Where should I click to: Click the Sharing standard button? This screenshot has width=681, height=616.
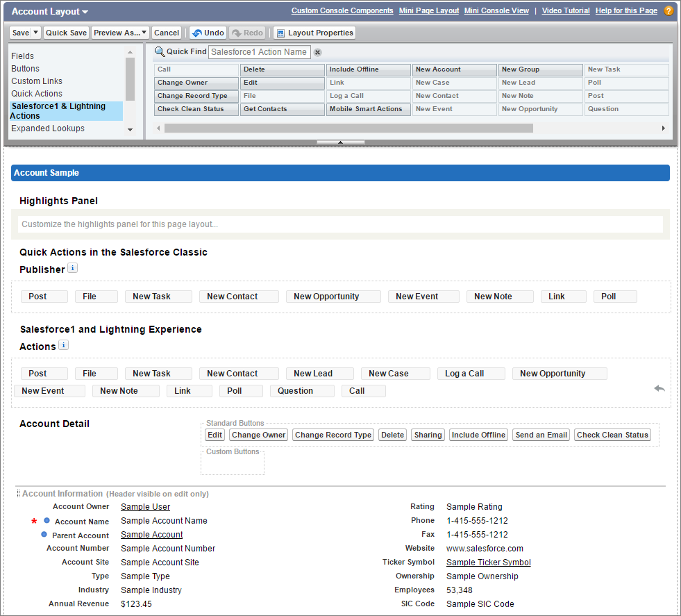tap(428, 435)
